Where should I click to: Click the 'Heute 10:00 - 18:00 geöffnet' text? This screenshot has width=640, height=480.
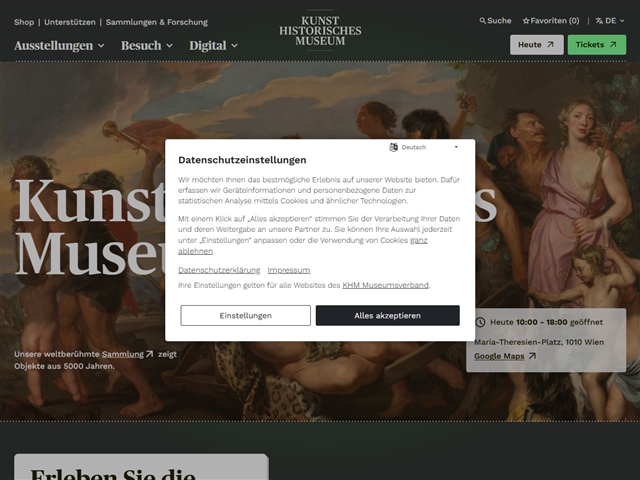pyautogui.click(x=546, y=322)
